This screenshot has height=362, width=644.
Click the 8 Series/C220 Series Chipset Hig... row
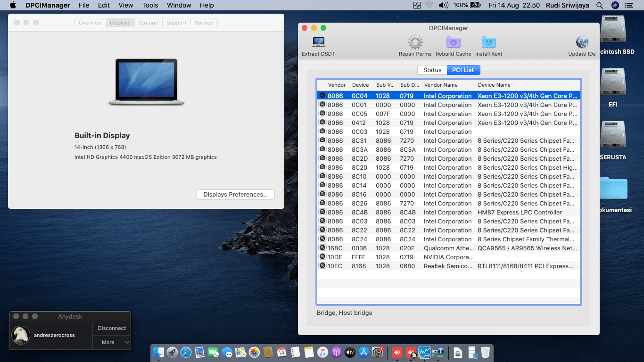coord(449,167)
